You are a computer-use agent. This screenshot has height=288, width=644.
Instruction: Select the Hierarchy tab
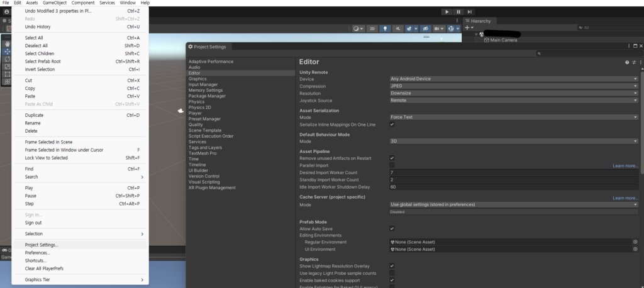480,21
